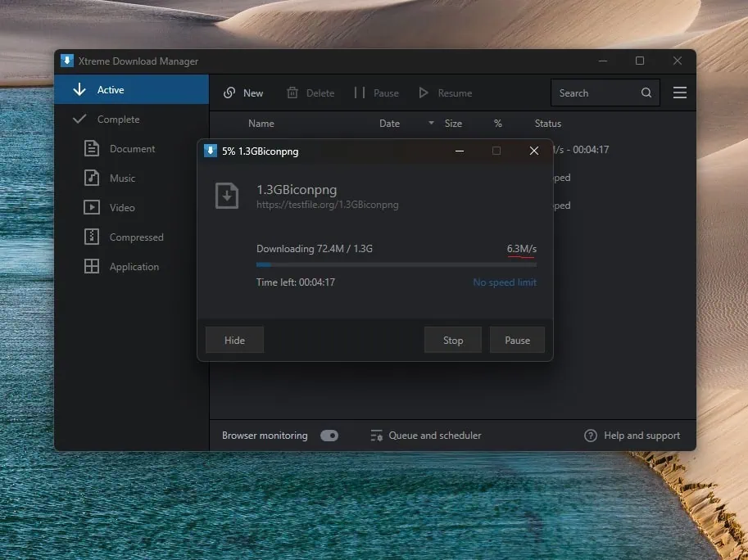Screen dimensions: 748x560
Task: Open Queue and scheduler
Action: 425,436
